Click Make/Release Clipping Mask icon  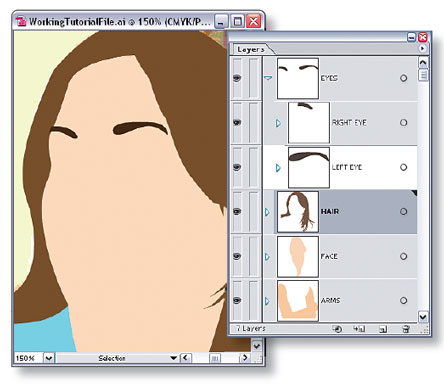(x=337, y=329)
